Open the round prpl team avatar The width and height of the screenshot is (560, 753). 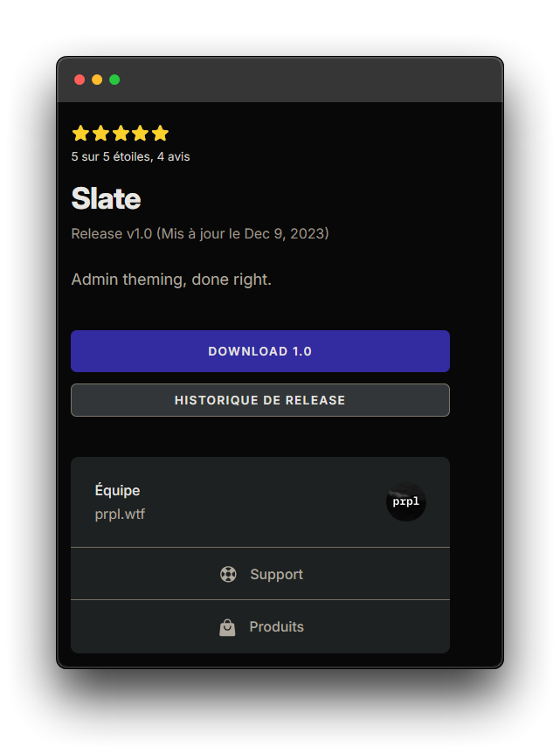406,501
